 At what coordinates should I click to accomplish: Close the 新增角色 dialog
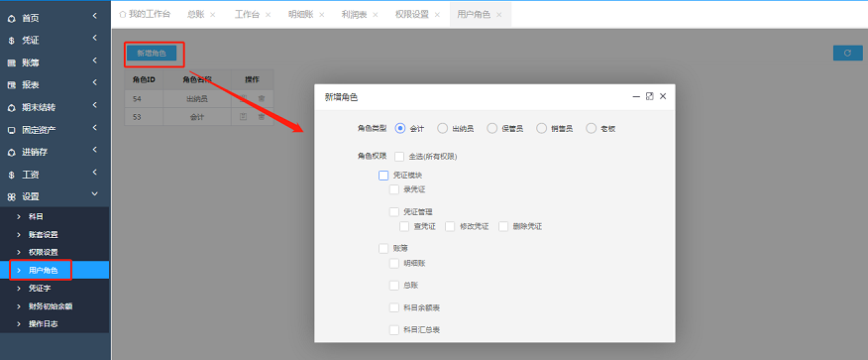point(663,96)
